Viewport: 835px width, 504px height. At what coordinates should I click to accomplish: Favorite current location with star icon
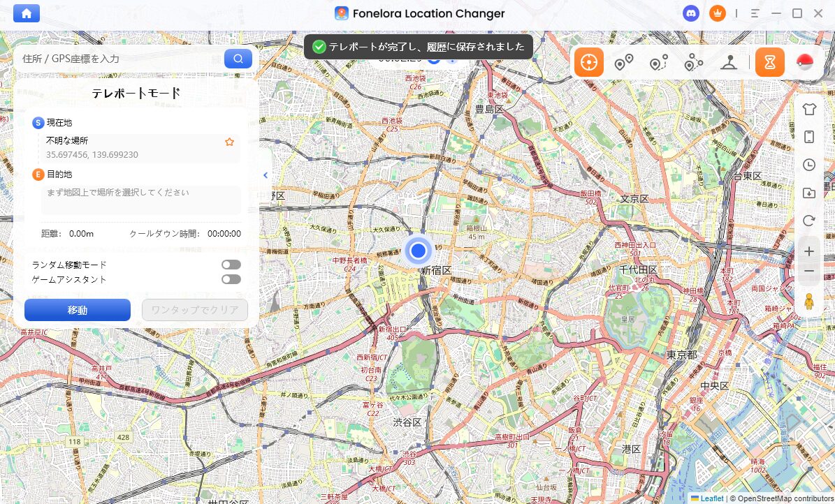point(229,142)
